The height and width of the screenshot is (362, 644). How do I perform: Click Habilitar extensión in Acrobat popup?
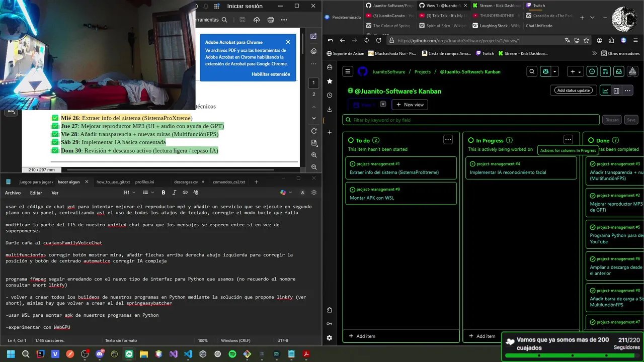point(271,74)
